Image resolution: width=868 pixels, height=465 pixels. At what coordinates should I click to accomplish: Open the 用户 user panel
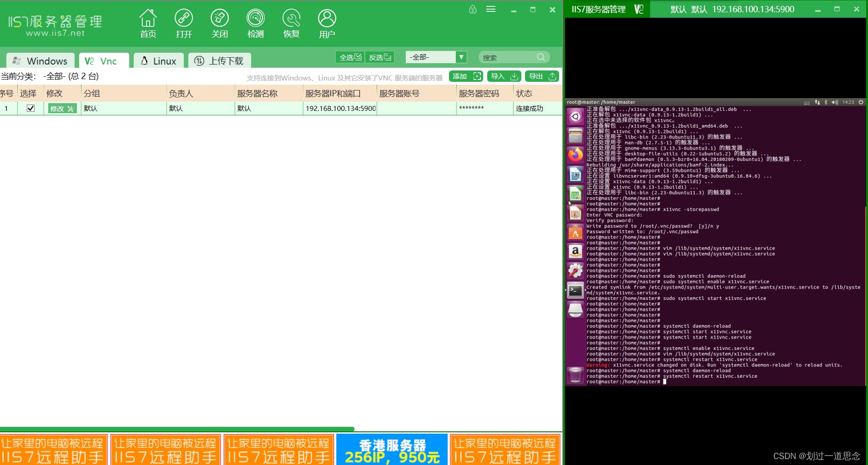327,23
